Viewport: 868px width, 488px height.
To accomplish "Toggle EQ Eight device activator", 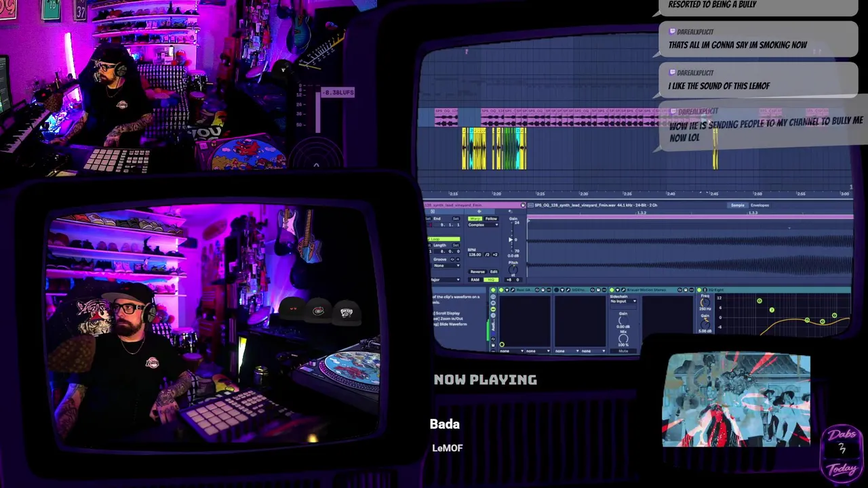I will coord(699,290).
